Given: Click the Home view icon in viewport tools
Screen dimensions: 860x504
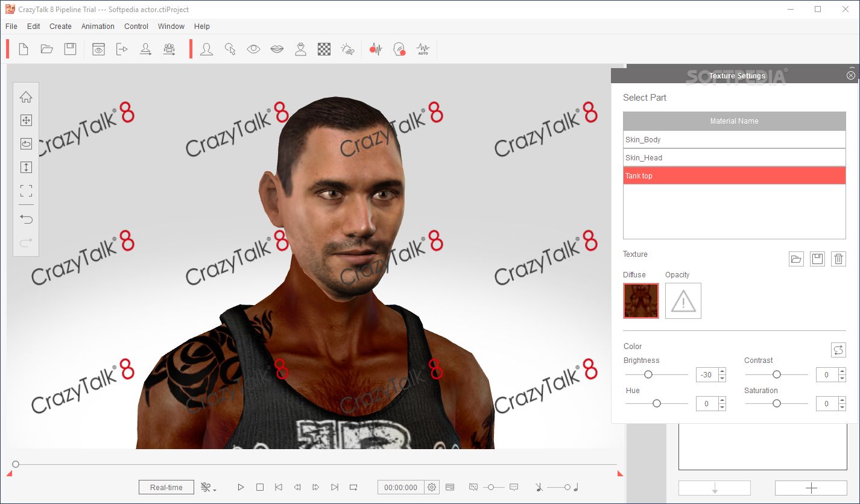Looking at the screenshot, I should pyautogui.click(x=26, y=97).
